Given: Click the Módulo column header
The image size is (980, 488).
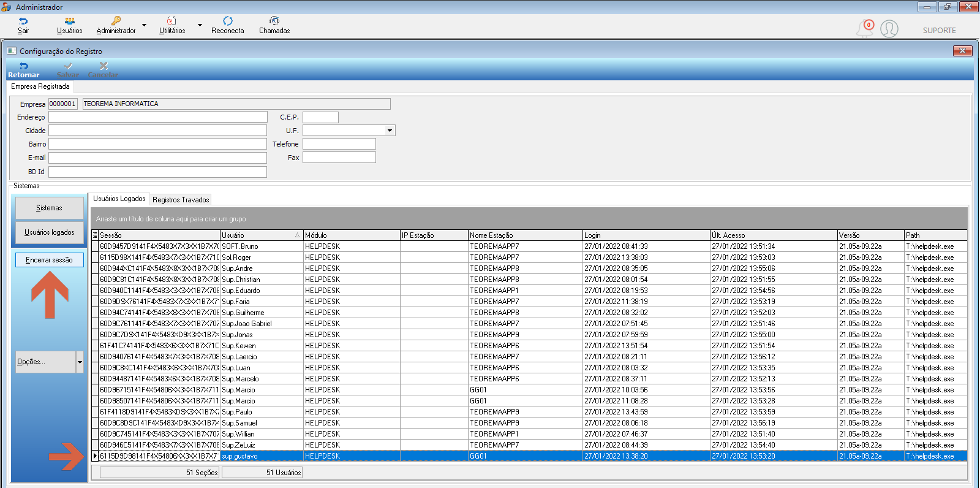Looking at the screenshot, I should pyautogui.click(x=352, y=235).
